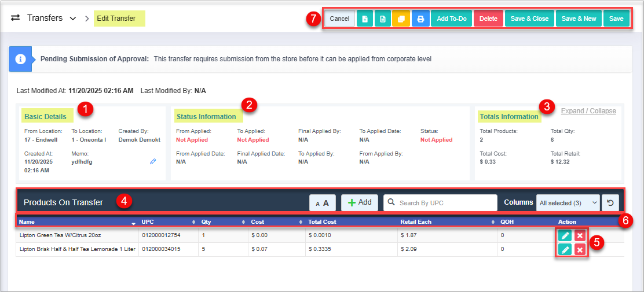This screenshot has height=292, width=644.
Task: Expand the Transfers breadcrumb dropdown arrow
Action: click(73, 19)
